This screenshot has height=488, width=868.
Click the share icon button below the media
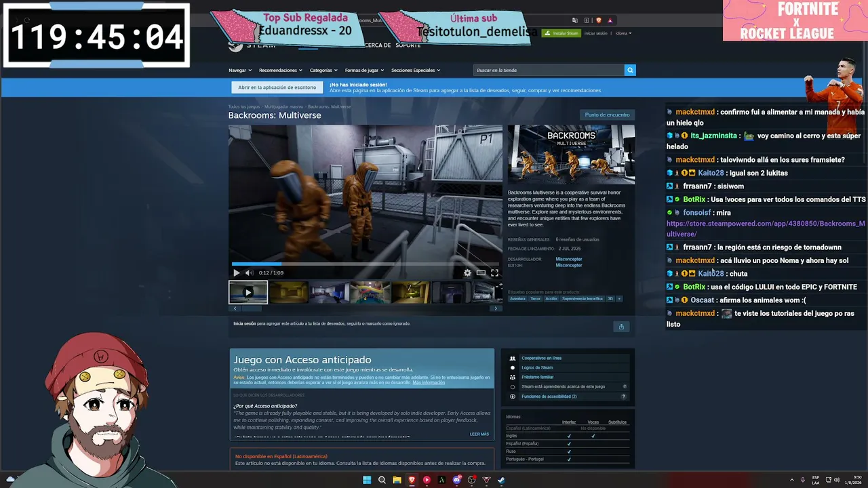(621, 327)
